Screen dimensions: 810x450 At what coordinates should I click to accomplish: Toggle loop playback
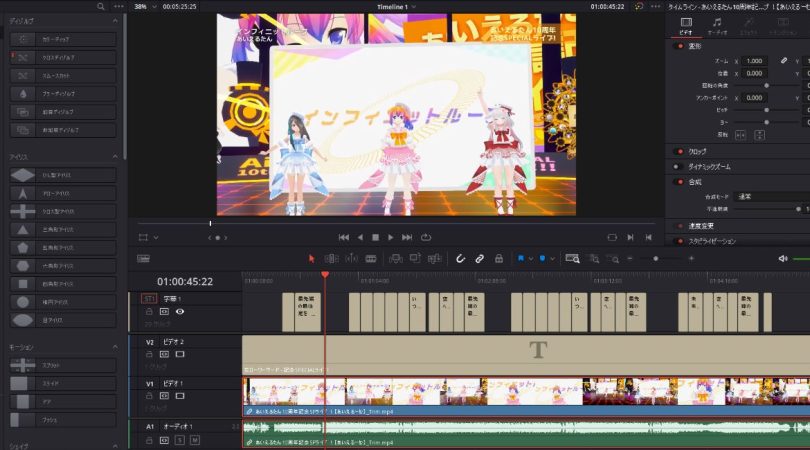coord(426,237)
